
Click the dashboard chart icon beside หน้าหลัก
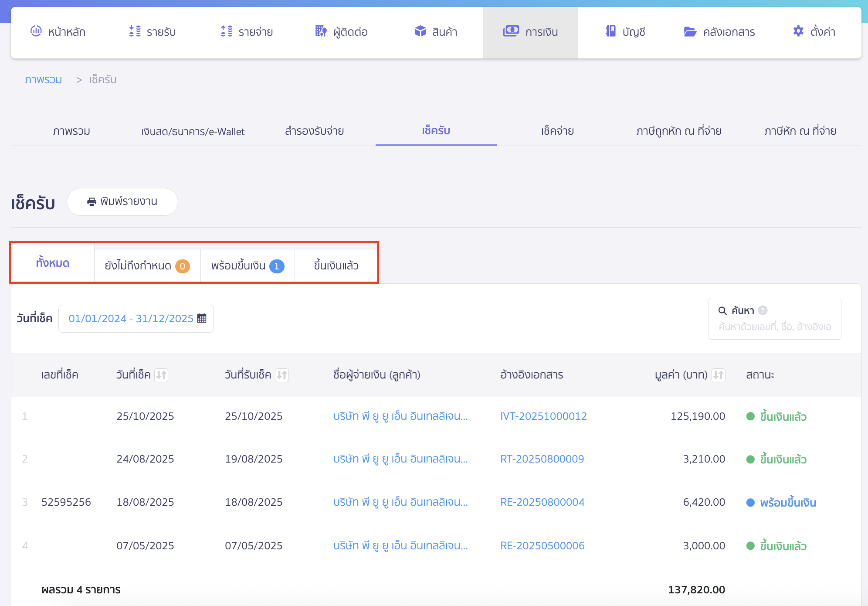click(36, 31)
